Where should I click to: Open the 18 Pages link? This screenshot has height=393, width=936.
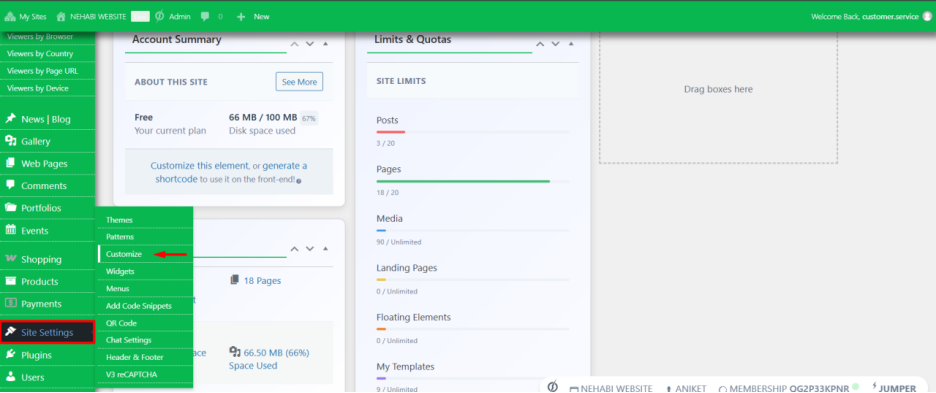(263, 280)
